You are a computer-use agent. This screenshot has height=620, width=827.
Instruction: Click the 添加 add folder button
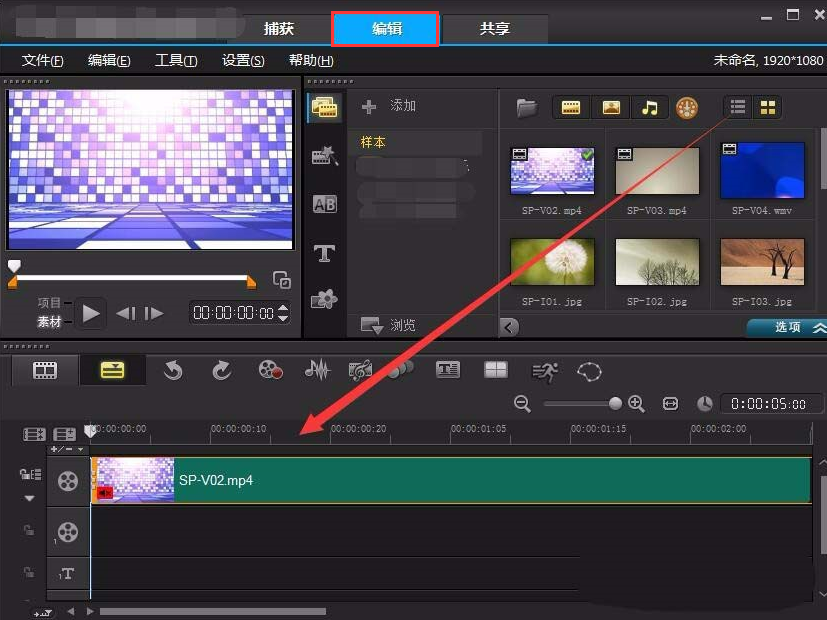[x=389, y=106]
